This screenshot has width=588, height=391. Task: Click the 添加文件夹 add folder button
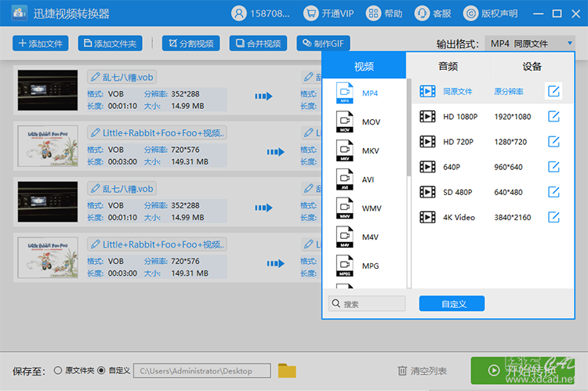110,43
